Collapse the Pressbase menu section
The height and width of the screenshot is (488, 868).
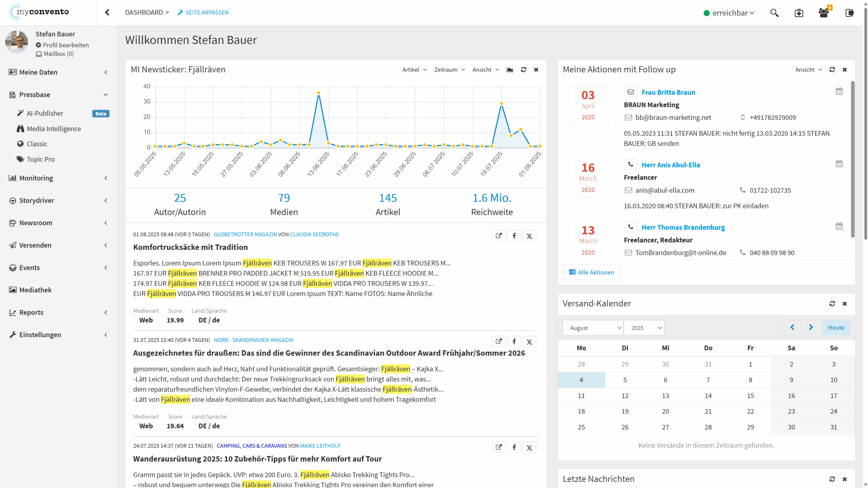pos(58,95)
